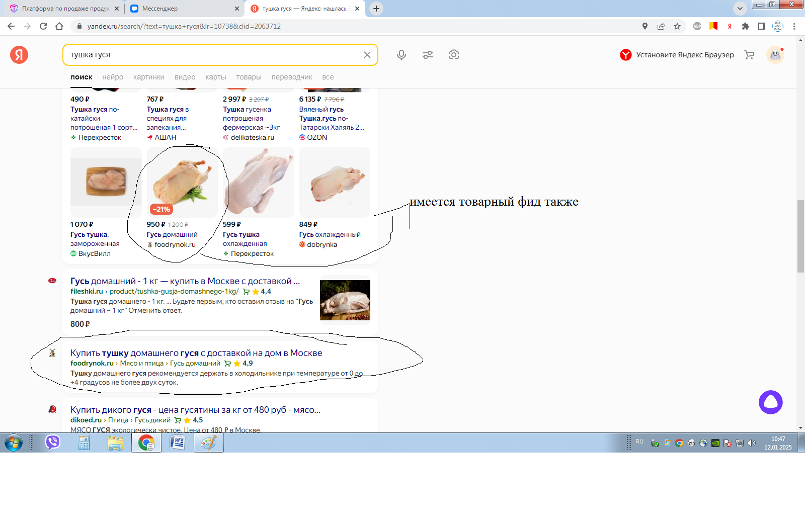This screenshot has height=532, width=805.
Task: Open Вяленый гусь OZON product
Action: pyautogui.click(x=332, y=118)
